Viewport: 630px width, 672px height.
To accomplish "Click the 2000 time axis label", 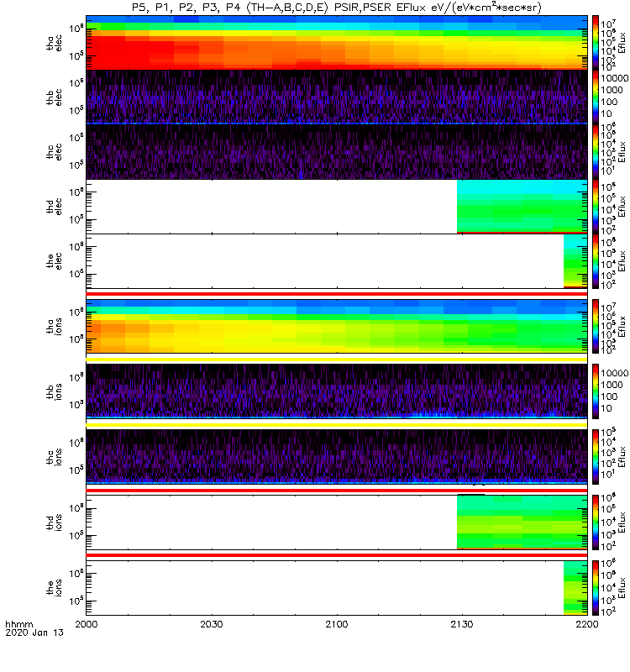I will click(x=87, y=624).
